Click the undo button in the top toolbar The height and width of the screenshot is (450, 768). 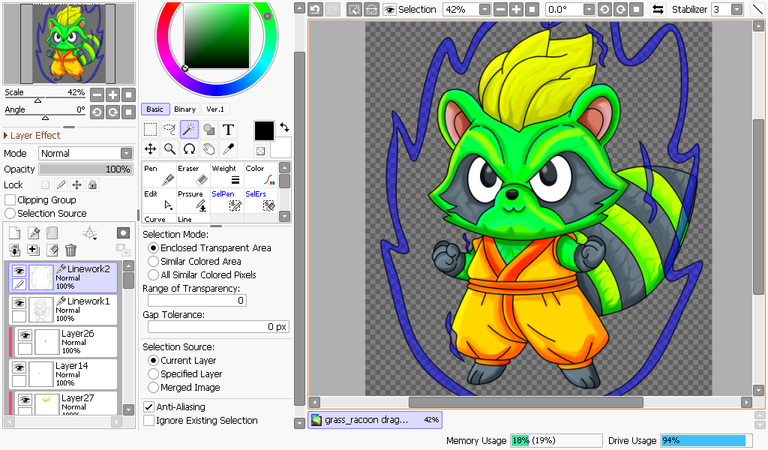pyautogui.click(x=315, y=9)
